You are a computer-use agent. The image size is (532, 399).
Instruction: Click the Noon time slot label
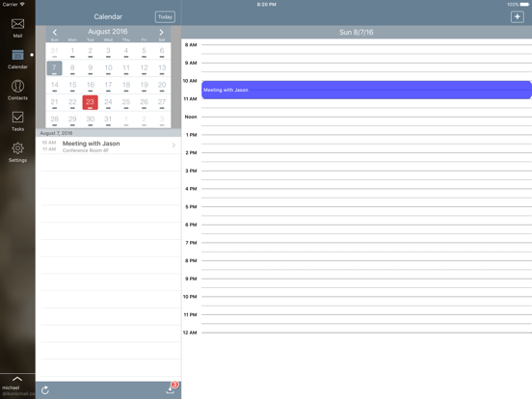[x=191, y=117]
